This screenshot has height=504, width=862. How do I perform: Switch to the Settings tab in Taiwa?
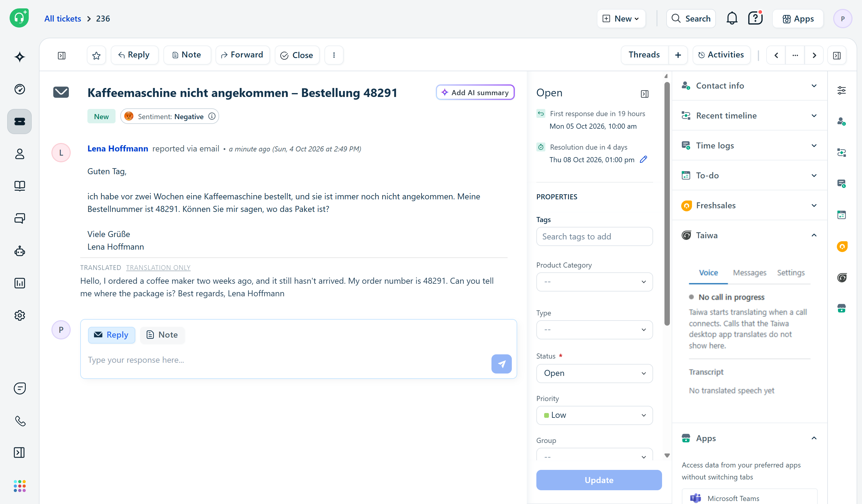click(790, 273)
